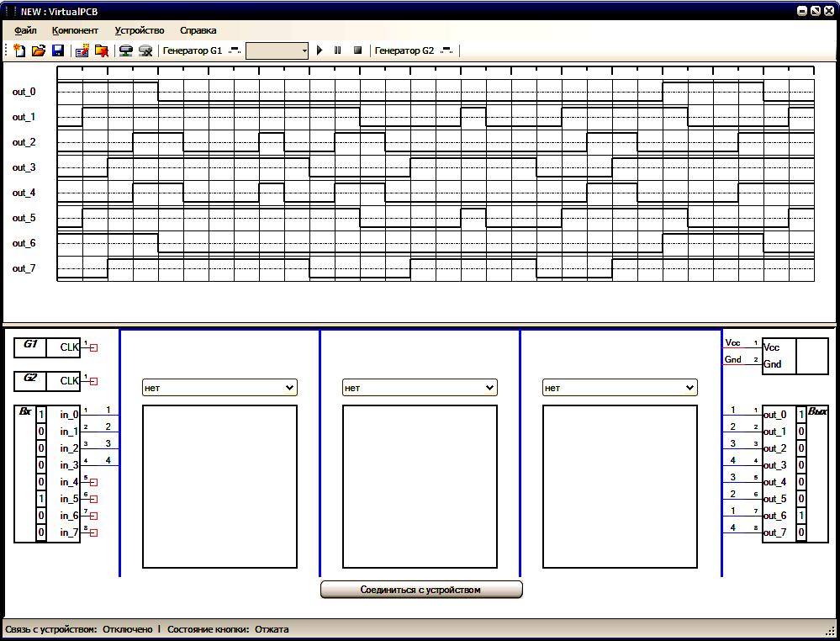Open a project with the folder icon
Screen dimensions: 840x641
point(39,50)
